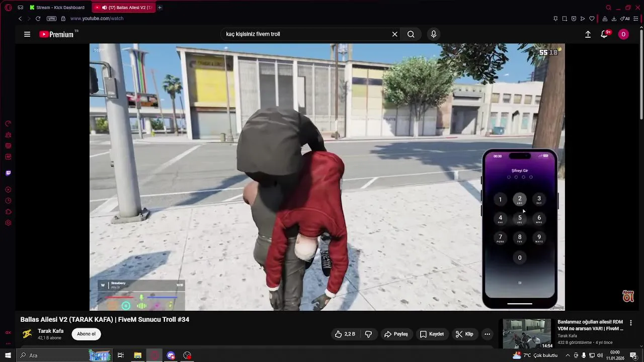Screen dimensions: 644x362
Task: Open File Explorer from taskbar
Action: 138,355
